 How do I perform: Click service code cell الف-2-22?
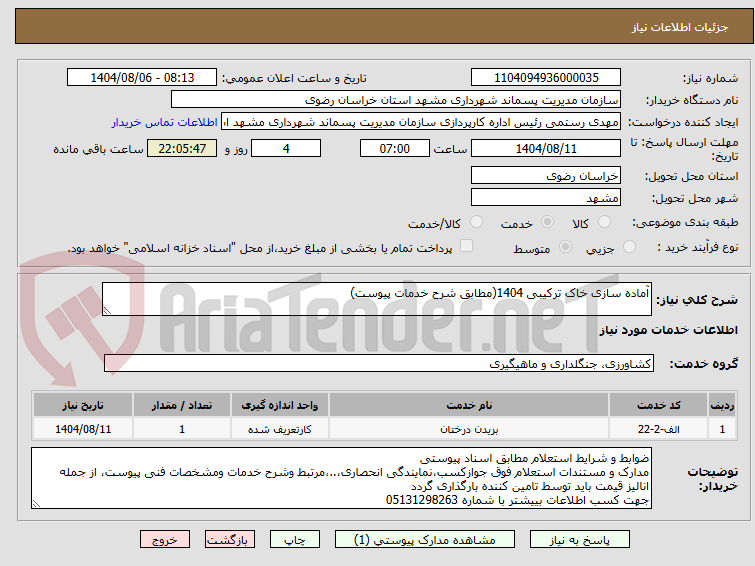point(658,429)
